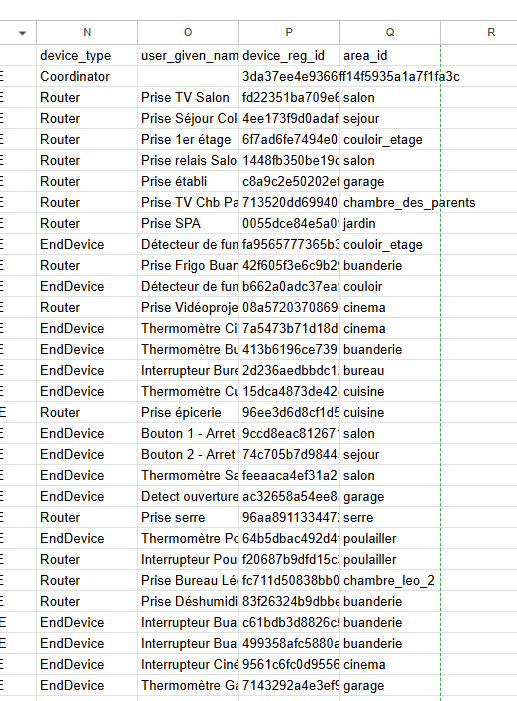Select column Q header
Viewport: 517px width, 701px height.
[x=390, y=32]
